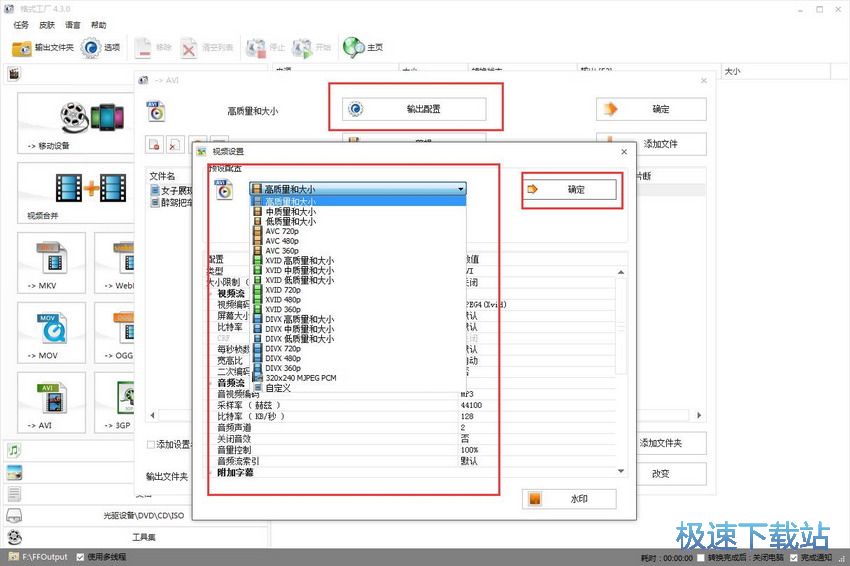Select the video merge film icon
Viewport: 850px width, 566px height.
click(x=91, y=188)
